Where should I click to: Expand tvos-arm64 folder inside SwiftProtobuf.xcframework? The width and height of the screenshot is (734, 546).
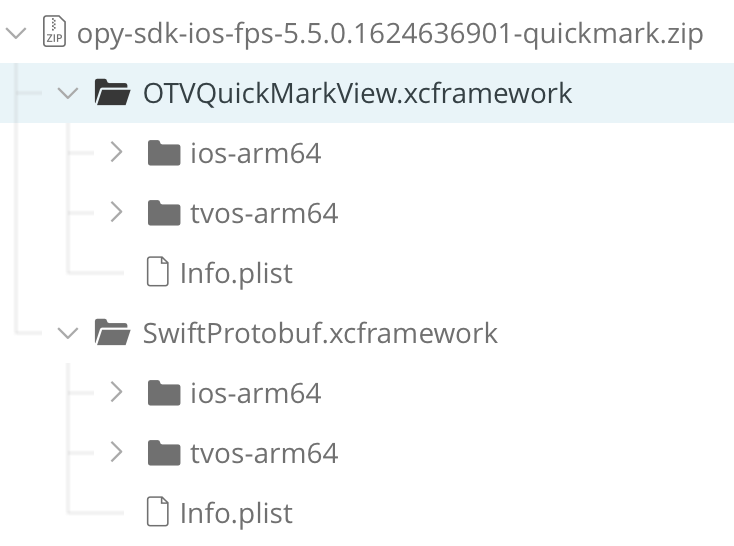[116, 453]
